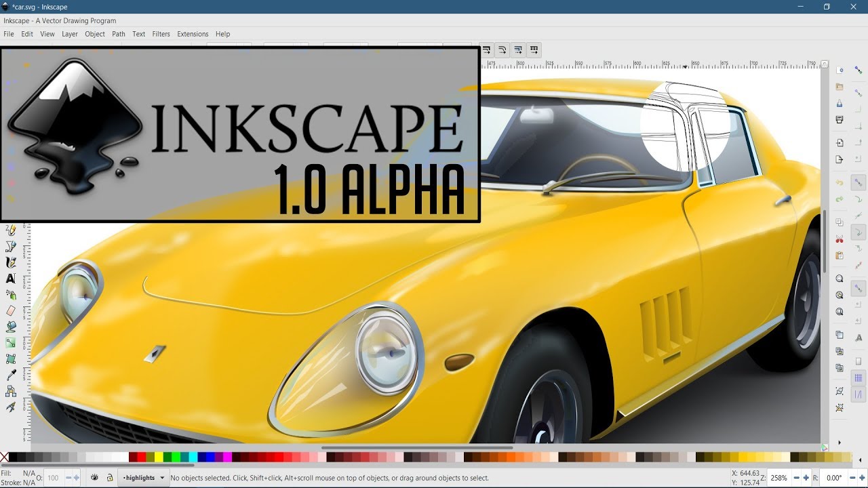Toggle snap to page border
Image resolution: width=868 pixels, height=488 pixels.
coord(858,361)
